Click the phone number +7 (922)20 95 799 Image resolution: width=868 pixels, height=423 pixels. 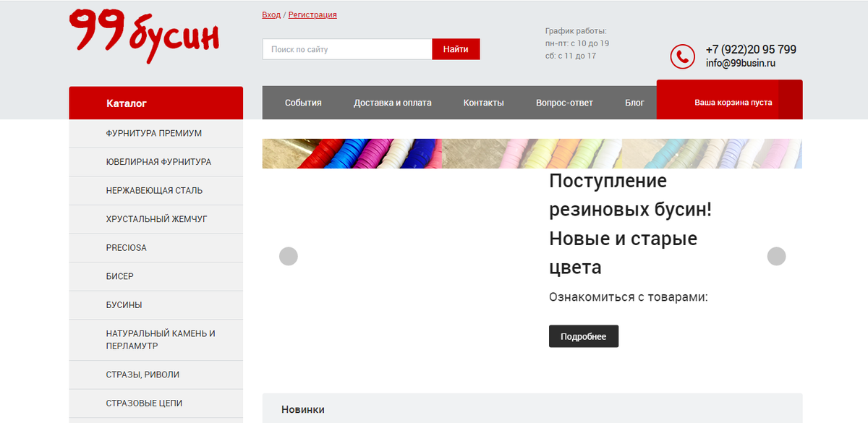pyautogui.click(x=751, y=50)
